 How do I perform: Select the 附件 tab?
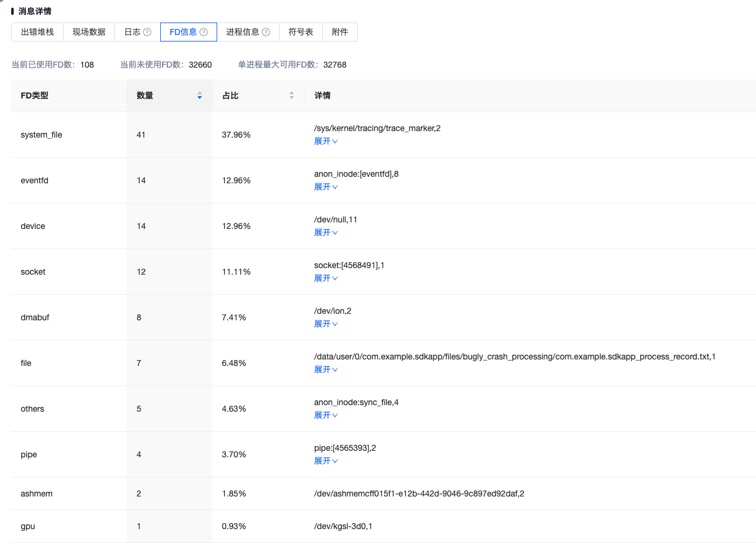339,32
